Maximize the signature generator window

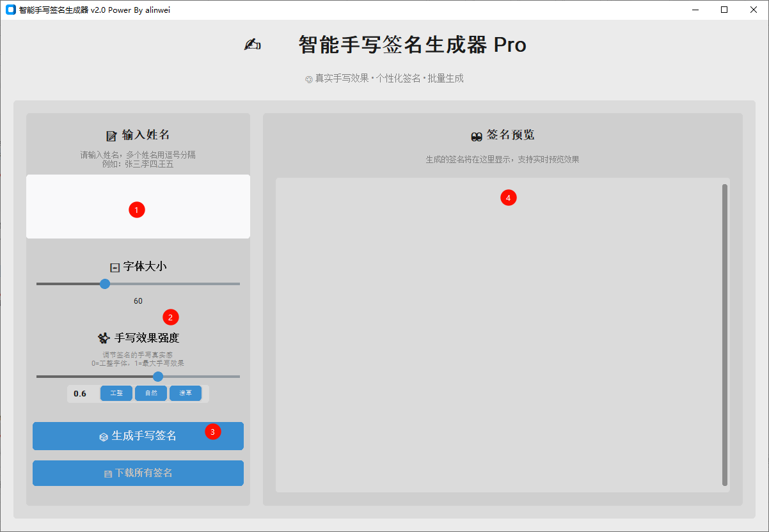[x=724, y=10]
